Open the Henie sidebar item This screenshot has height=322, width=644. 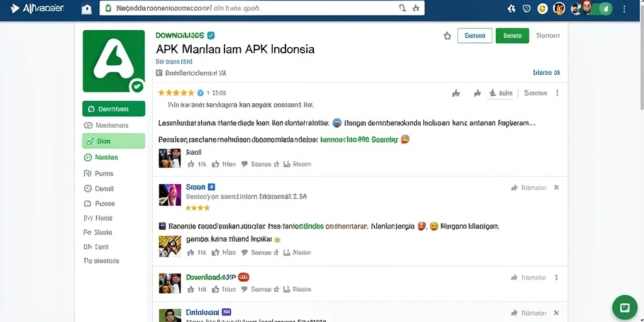click(97, 218)
